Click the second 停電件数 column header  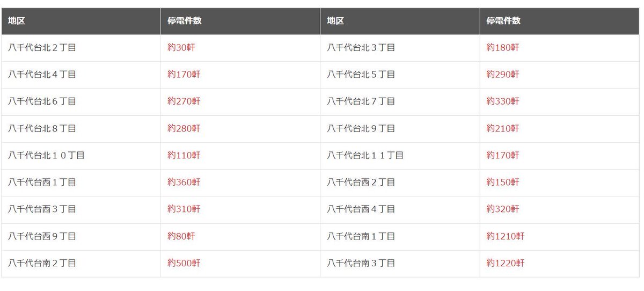click(x=503, y=21)
